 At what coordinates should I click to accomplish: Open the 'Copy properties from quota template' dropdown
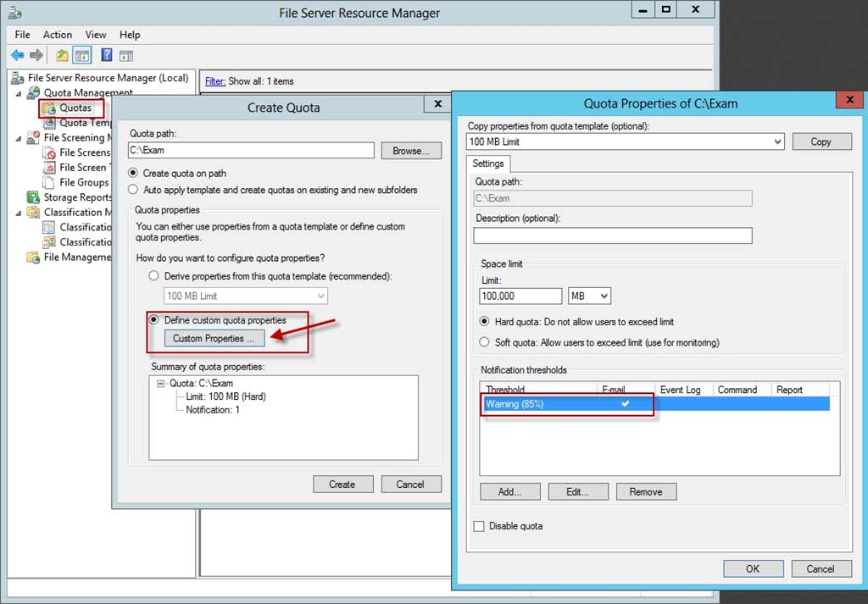pos(778,141)
